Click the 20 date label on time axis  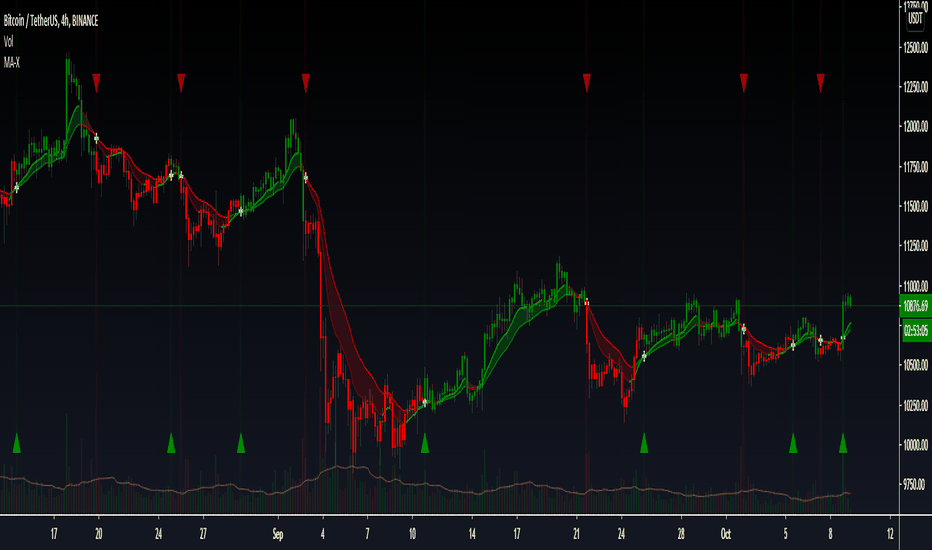tap(99, 534)
